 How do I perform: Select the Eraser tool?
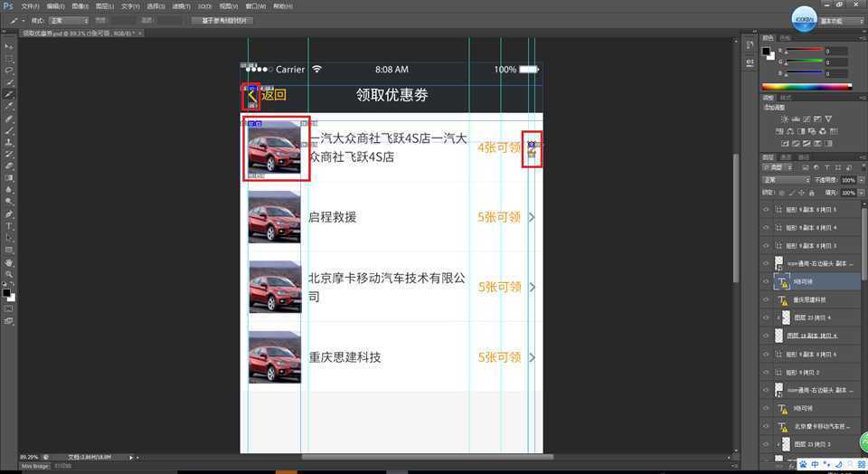click(9, 166)
